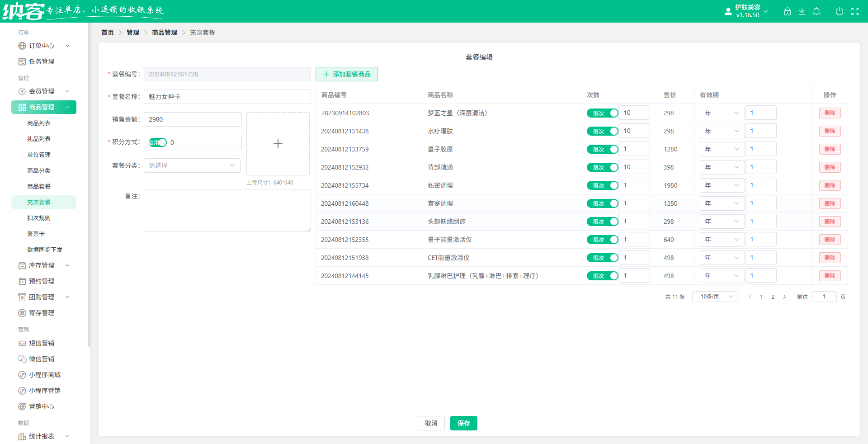Open validity unit dropdown for 私密调理
868x444 pixels.
tap(722, 185)
